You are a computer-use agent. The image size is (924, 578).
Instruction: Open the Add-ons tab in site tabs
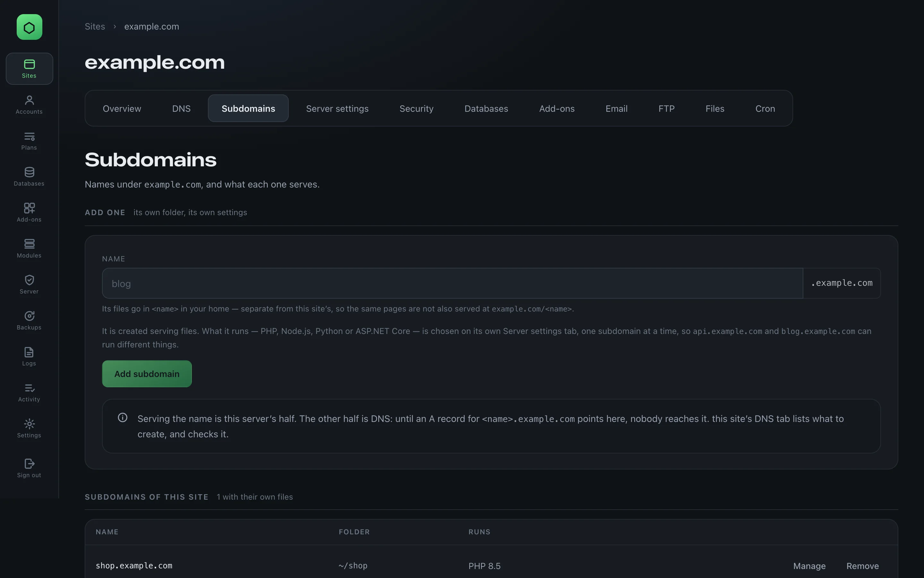557,109
